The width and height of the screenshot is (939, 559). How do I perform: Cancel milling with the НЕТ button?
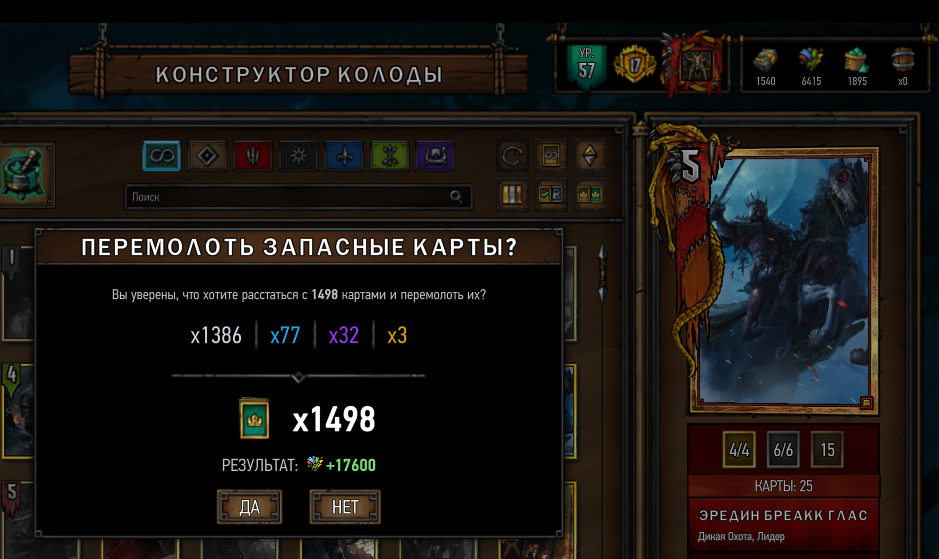pyautogui.click(x=345, y=507)
